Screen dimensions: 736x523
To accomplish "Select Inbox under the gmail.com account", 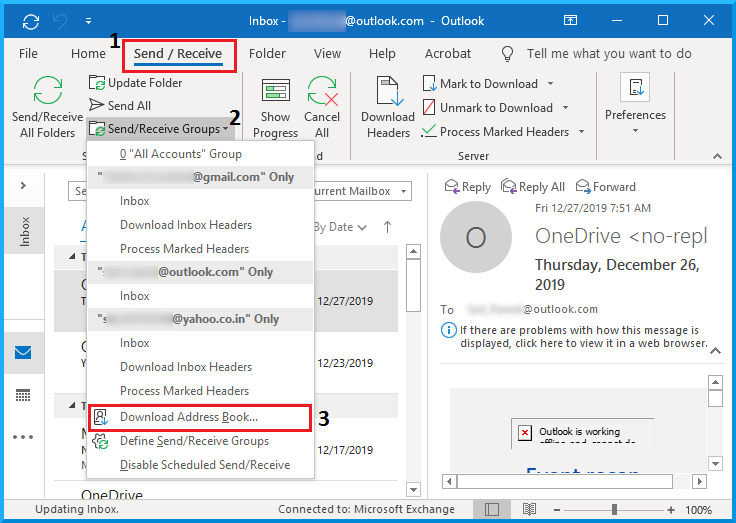I will tap(200, 201).
